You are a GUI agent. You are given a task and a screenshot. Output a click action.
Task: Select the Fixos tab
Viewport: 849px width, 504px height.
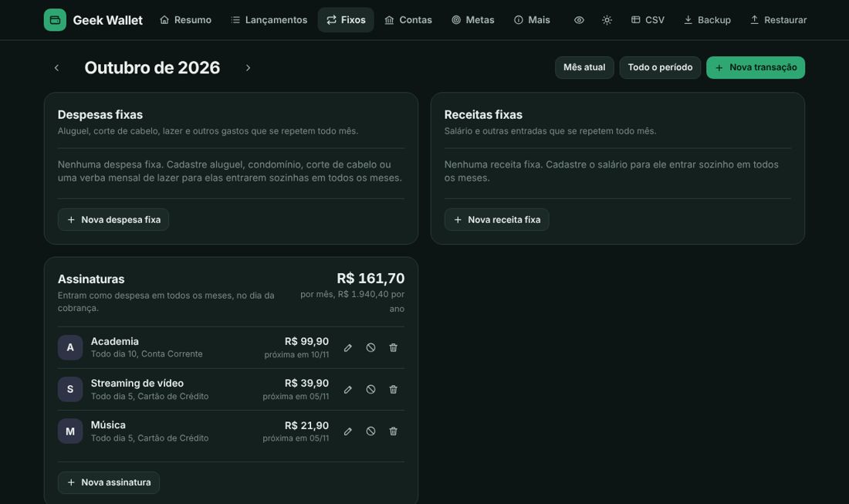pyautogui.click(x=346, y=20)
